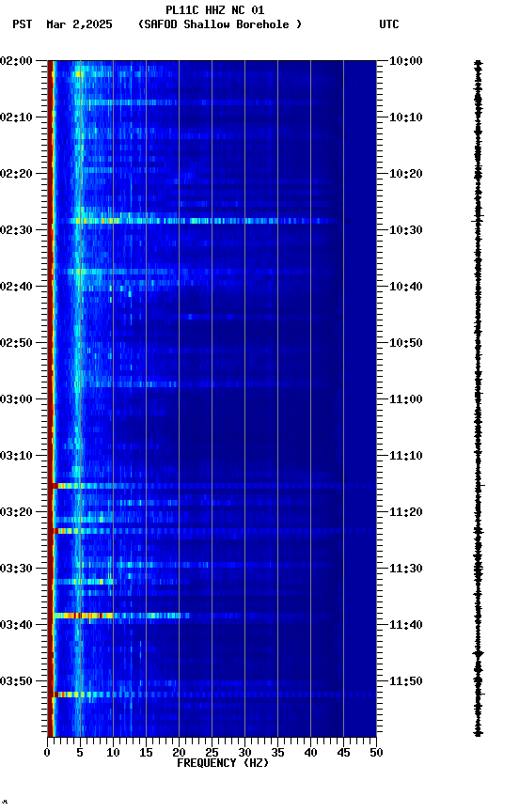Click the 11:20 UTC time label
The image size is (519, 812).
(405, 512)
